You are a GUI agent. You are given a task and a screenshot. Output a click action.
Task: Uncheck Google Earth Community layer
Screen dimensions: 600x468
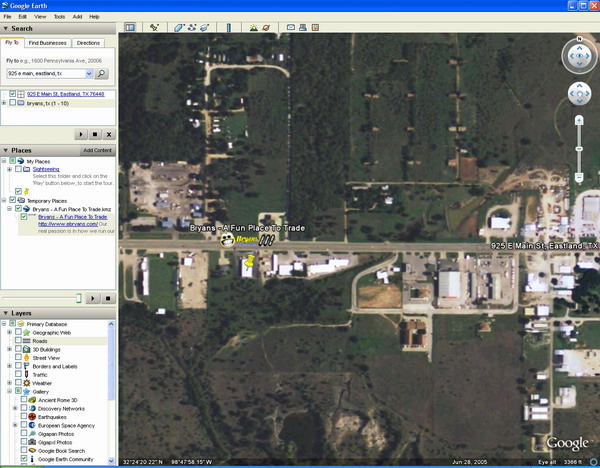tap(24, 458)
